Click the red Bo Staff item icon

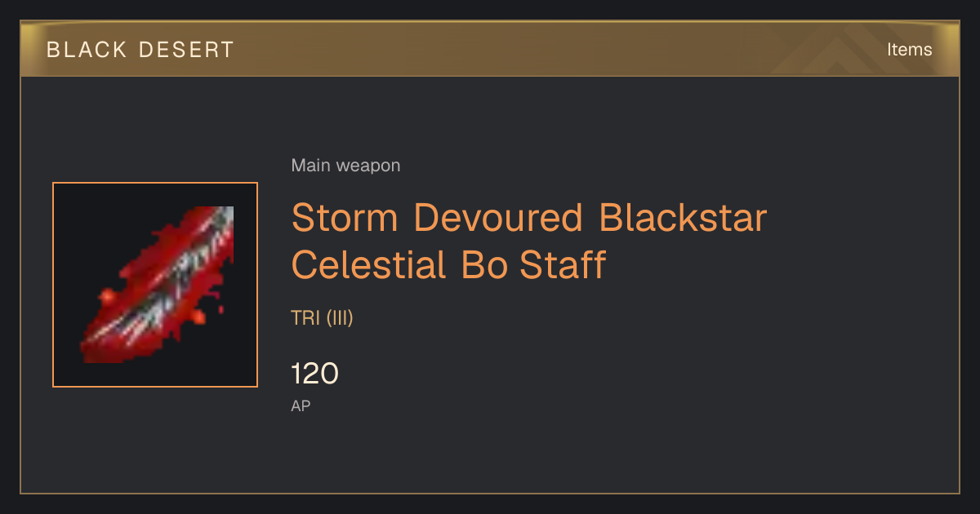coord(156,285)
